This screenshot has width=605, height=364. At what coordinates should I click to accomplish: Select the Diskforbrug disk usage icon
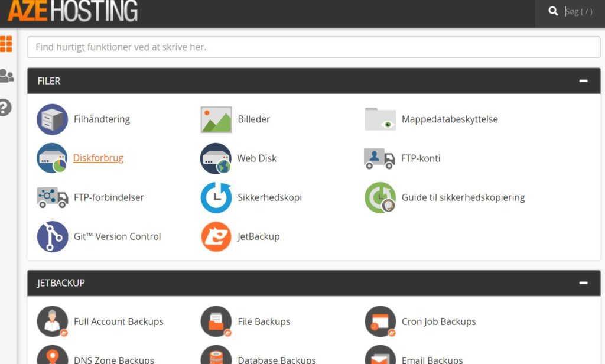pyautogui.click(x=52, y=158)
